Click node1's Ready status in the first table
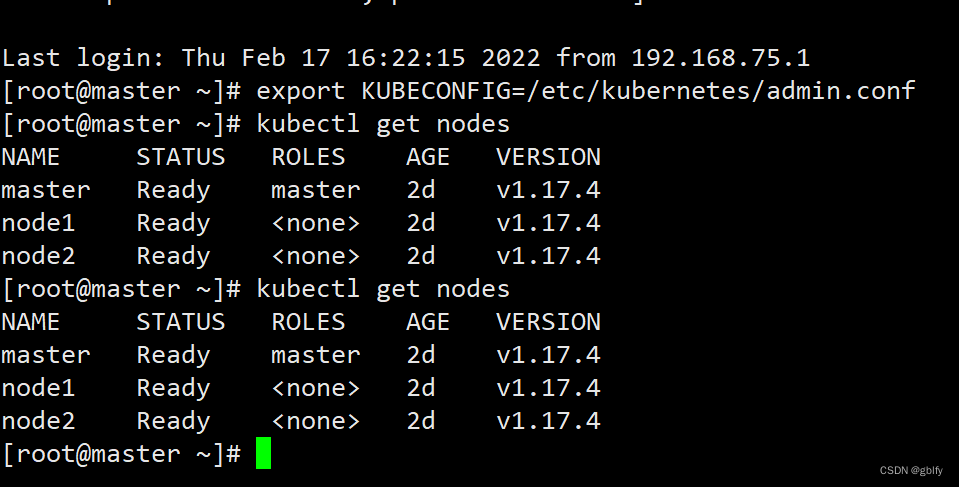This screenshot has height=487, width=959. pos(173,224)
